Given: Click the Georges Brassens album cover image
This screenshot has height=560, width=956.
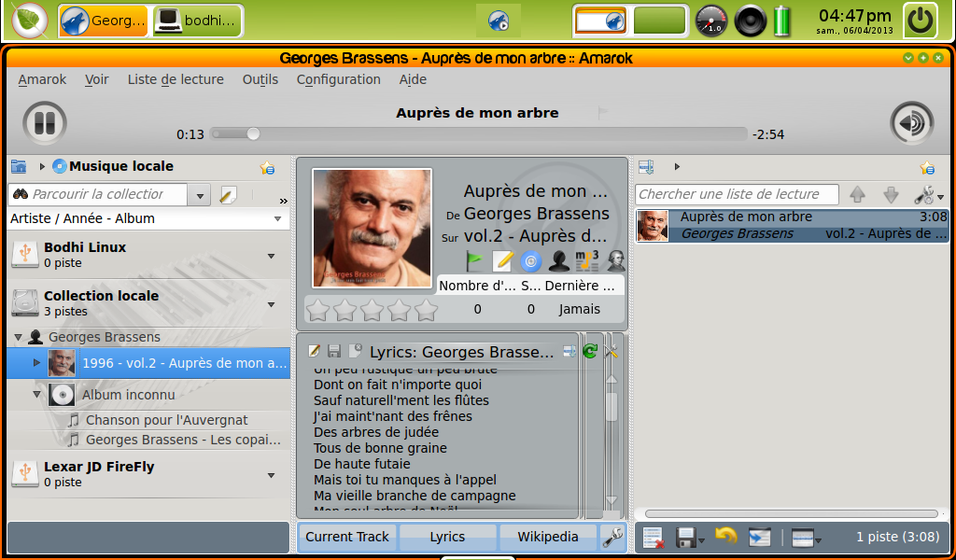Looking at the screenshot, I should [372, 228].
